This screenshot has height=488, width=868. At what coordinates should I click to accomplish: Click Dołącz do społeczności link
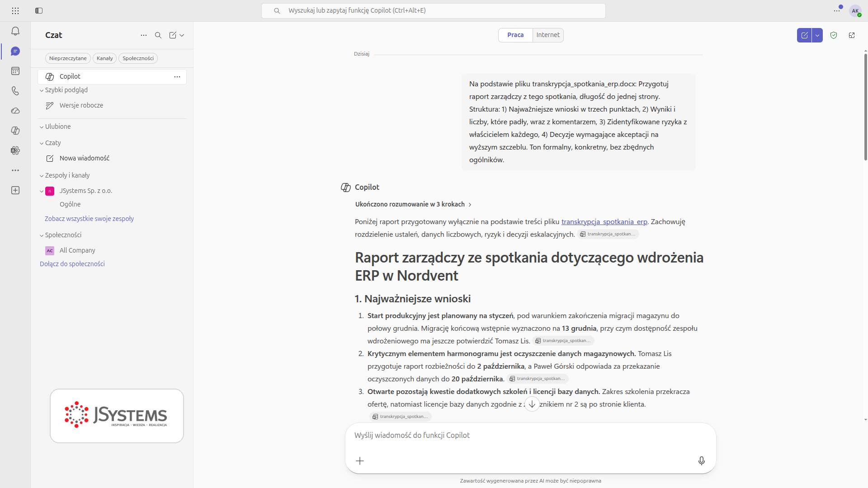[x=72, y=264]
